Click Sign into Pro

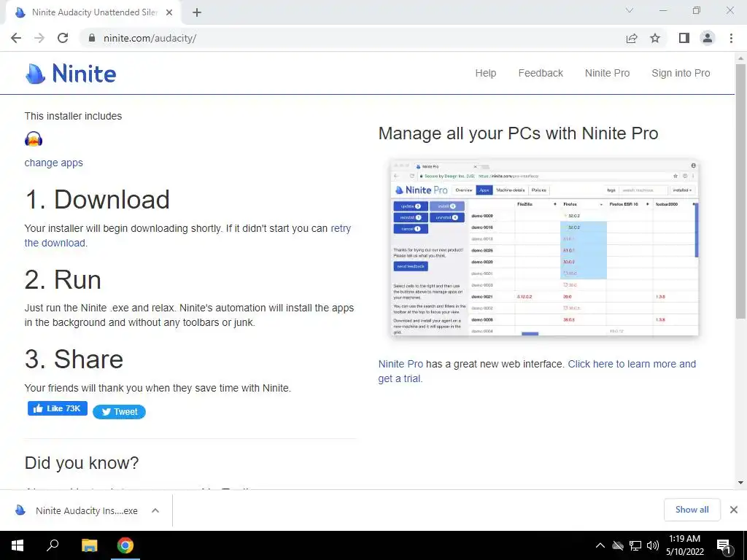tap(681, 73)
